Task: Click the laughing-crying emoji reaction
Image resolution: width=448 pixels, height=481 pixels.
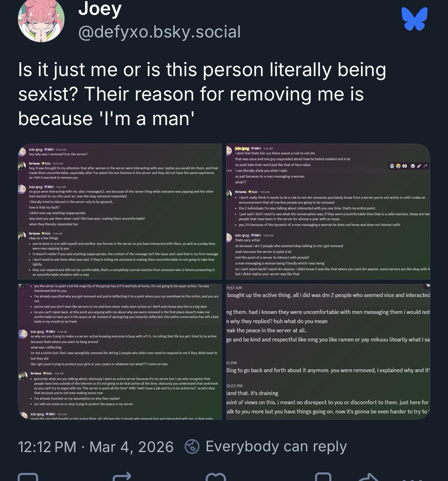Action: click(x=398, y=166)
